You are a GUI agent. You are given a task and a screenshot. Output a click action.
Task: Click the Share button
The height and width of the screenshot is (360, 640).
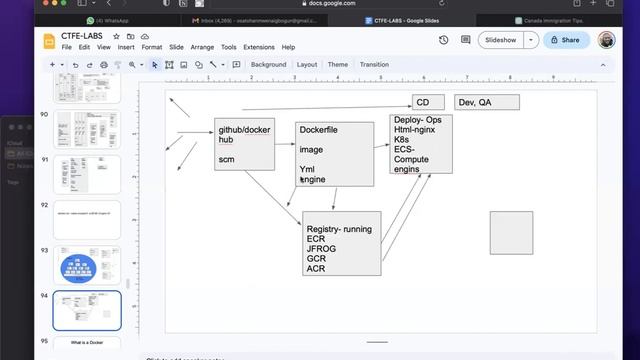point(566,40)
